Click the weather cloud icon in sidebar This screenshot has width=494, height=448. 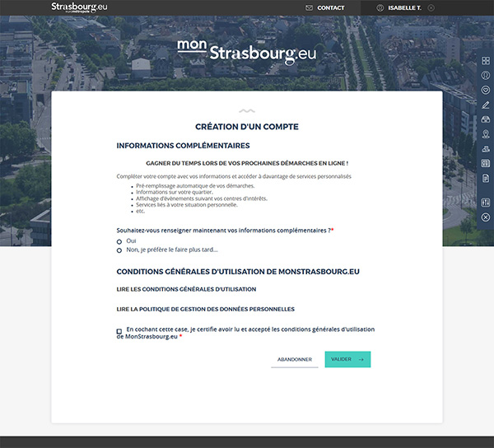pos(486,149)
